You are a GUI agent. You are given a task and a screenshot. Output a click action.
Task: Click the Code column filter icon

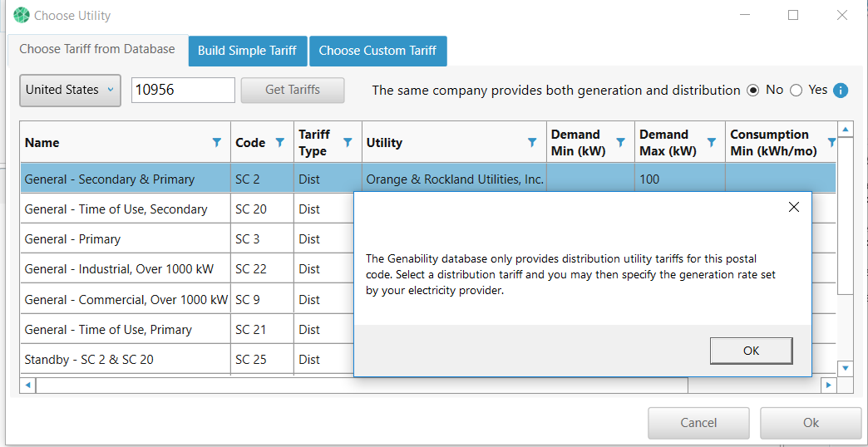(x=280, y=143)
